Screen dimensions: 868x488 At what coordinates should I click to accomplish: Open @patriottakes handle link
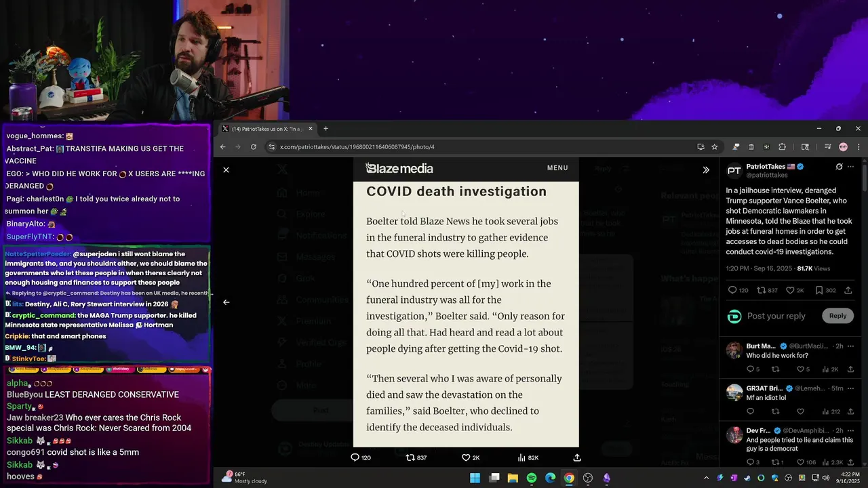pyautogui.click(x=767, y=175)
